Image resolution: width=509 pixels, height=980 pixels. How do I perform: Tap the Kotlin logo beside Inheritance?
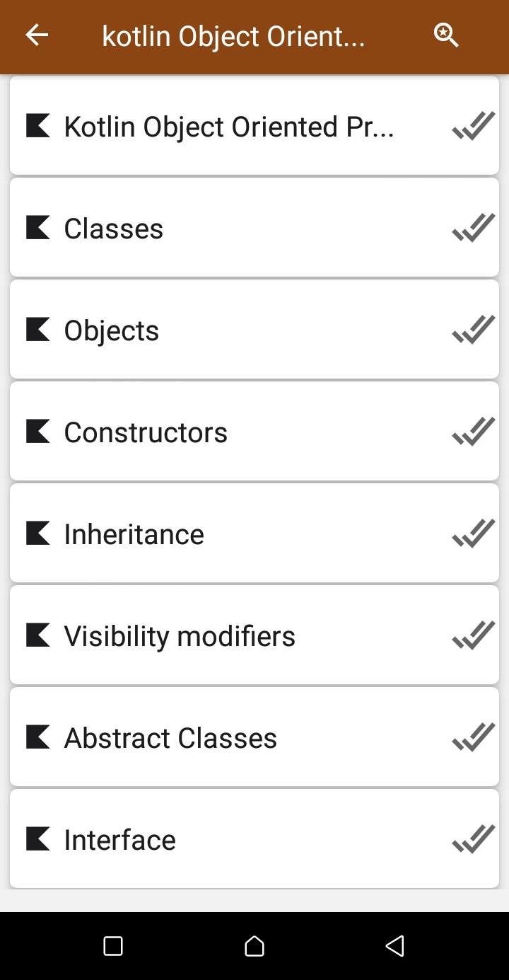pyautogui.click(x=38, y=534)
